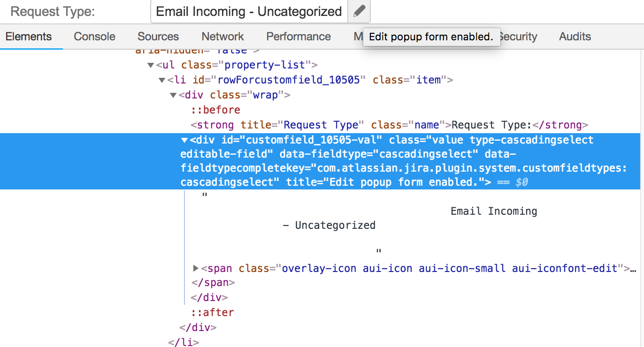Select the Performance tab
644x347 pixels.
(299, 36)
